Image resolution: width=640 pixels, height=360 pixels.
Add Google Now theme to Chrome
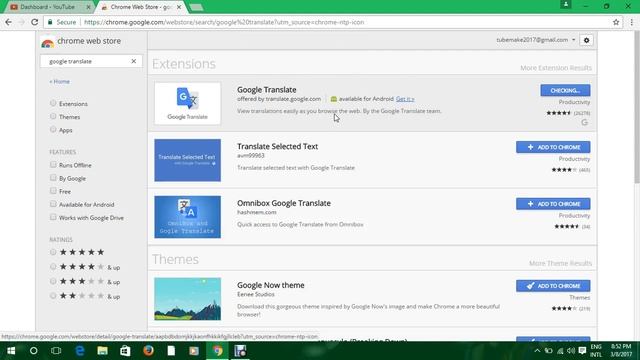553,286
